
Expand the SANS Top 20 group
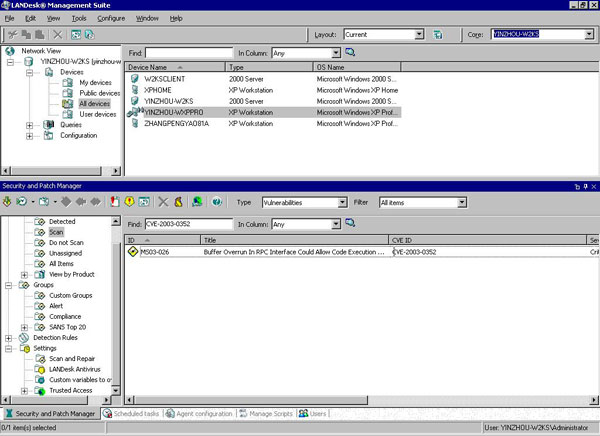pyautogui.click(x=25, y=327)
